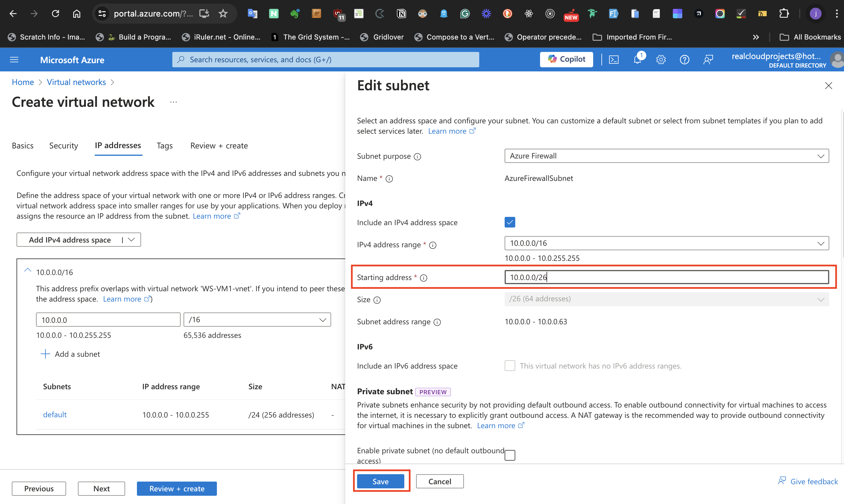This screenshot has width=844, height=504.
Task: Open the Azure Cloud Shell icon
Action: 614,60
